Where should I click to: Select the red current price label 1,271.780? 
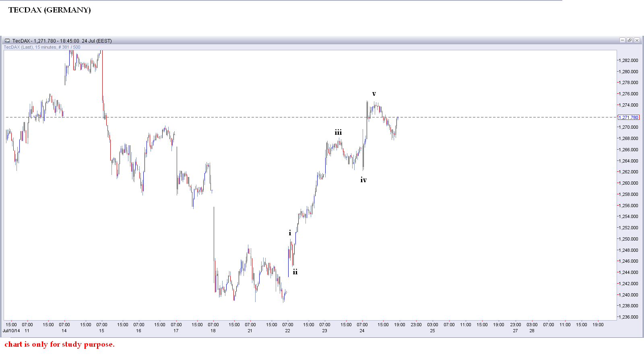[x=629, y=117]
